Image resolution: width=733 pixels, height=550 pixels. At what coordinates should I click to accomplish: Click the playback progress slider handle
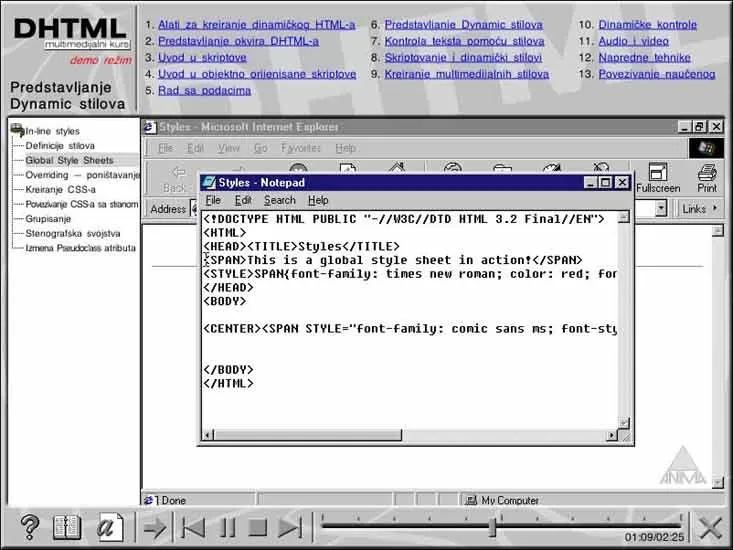tap(492, 527)
